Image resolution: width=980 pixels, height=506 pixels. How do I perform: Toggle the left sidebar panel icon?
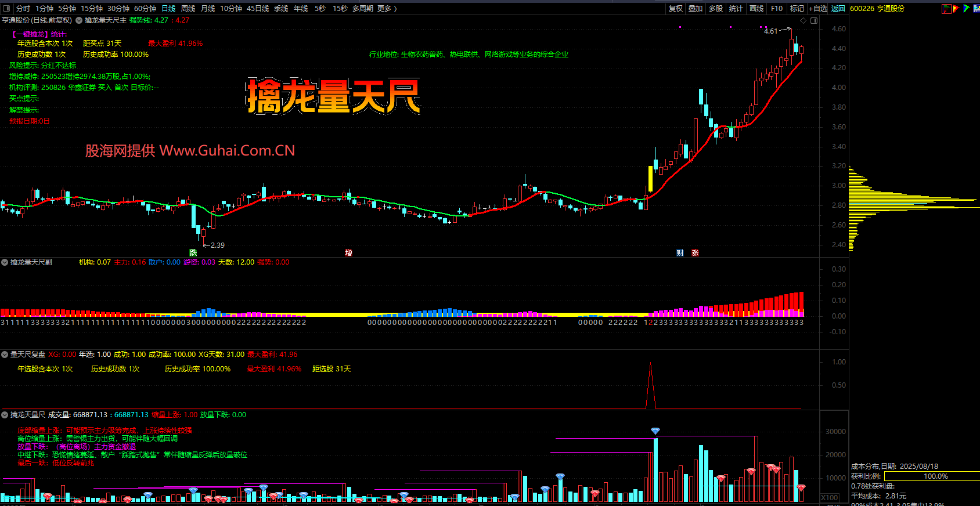[7, 9]
